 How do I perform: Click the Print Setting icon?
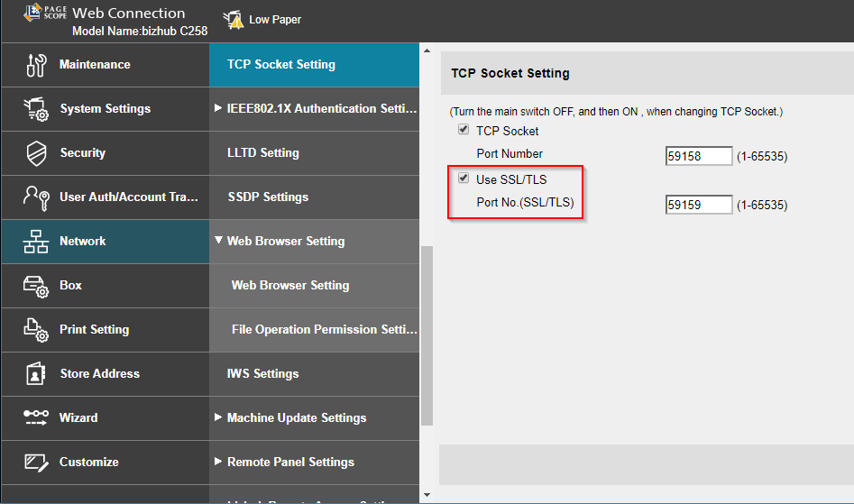pos(36,330)
